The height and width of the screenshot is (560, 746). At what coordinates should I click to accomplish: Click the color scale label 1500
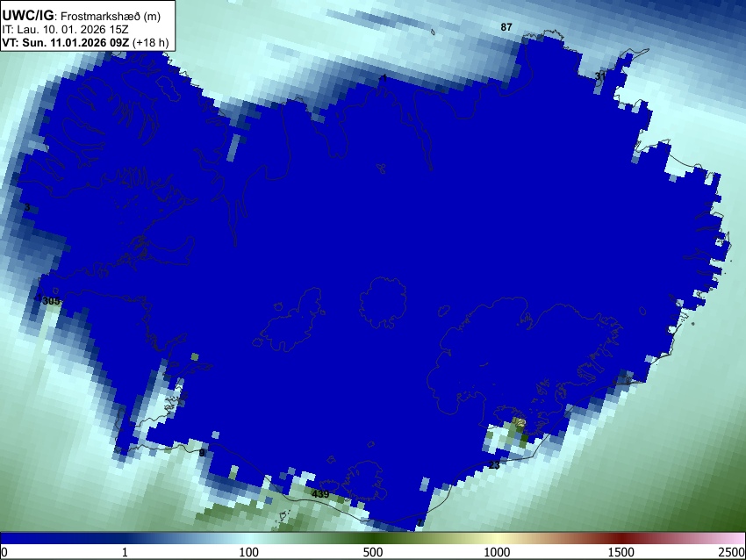coord(621,552)
